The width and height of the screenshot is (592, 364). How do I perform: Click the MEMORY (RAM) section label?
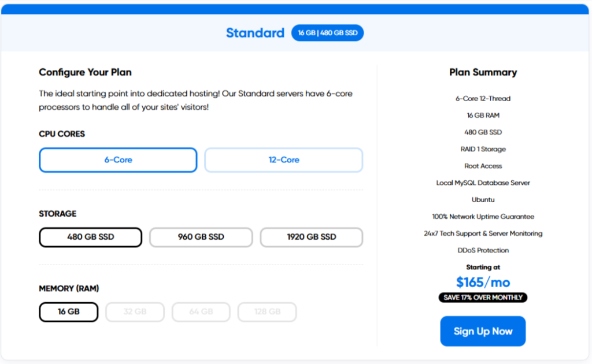pos(69,288)
